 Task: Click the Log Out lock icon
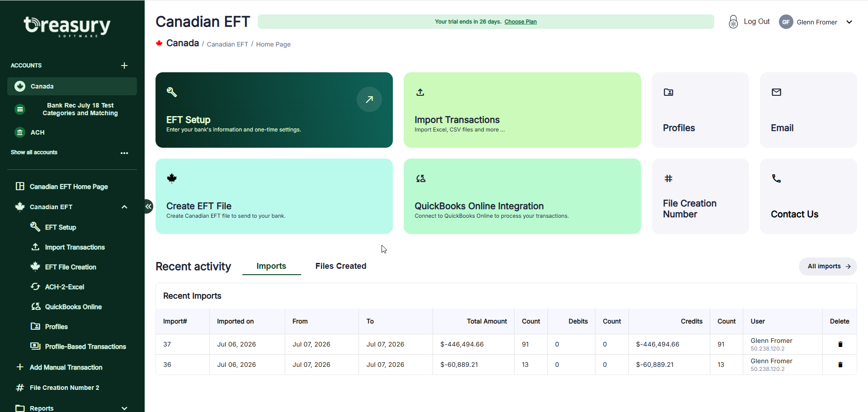733,22
